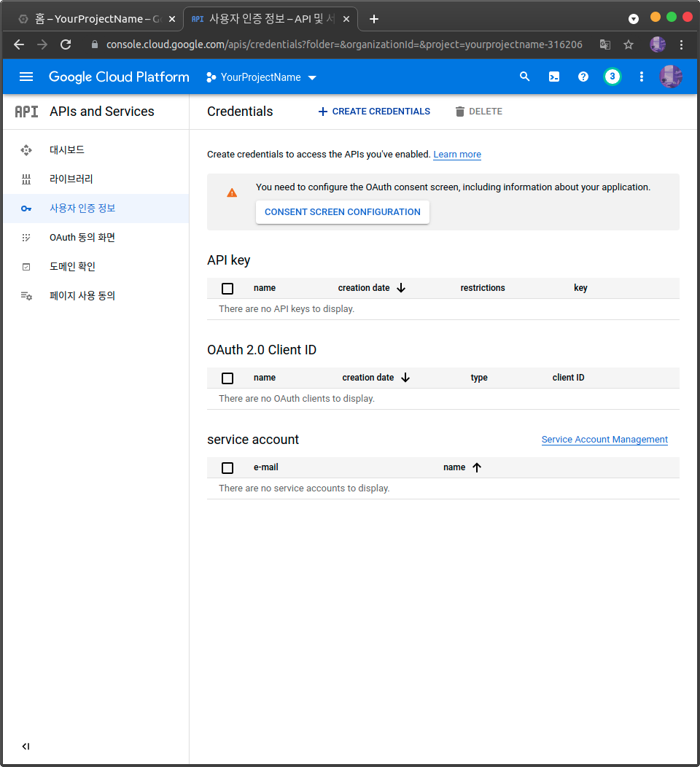Toggle select-all checkbox in service account table

[227, 468]
